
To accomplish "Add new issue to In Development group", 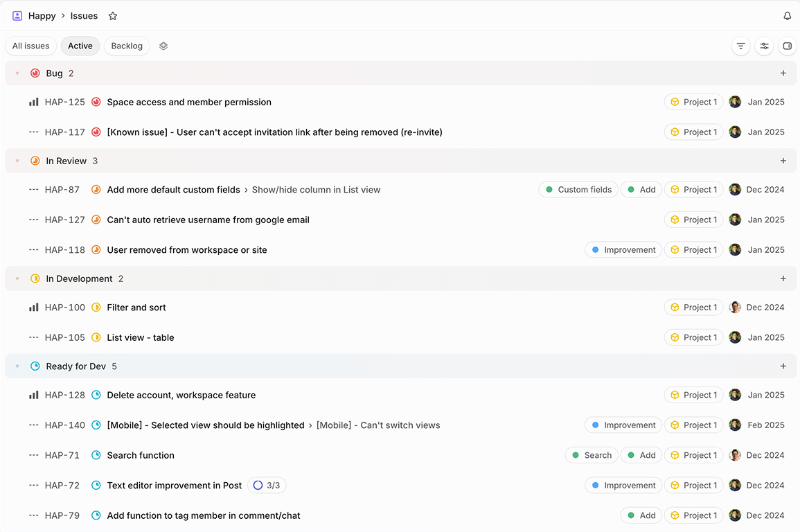I will click(x=783, y=278).
